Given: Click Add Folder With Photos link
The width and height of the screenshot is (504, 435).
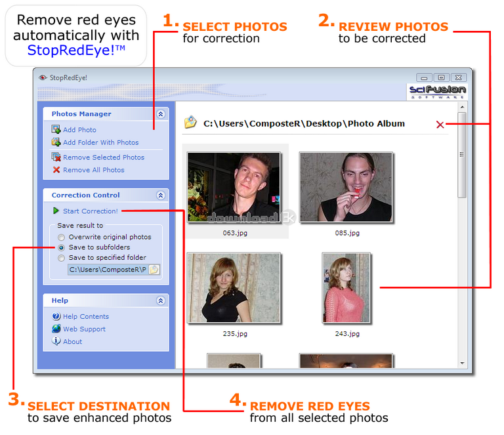Looking at the screenshot, I should click(x=100, y=142).
